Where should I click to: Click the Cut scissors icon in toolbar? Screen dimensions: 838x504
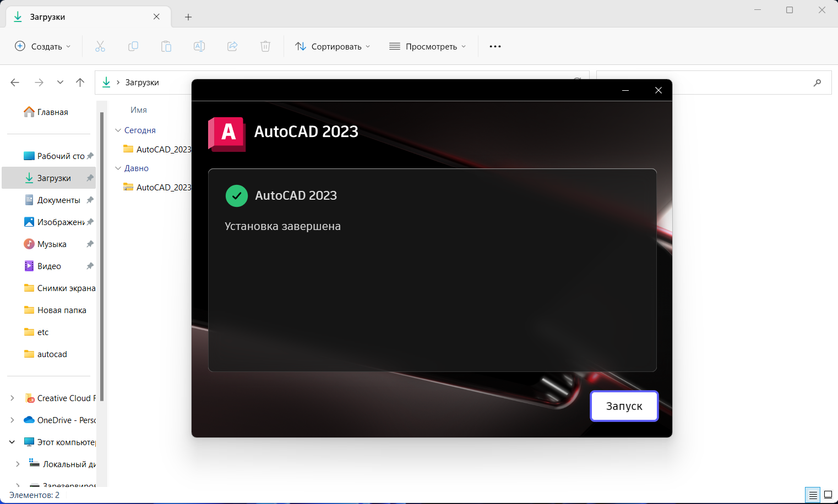[x=100, y=46]
